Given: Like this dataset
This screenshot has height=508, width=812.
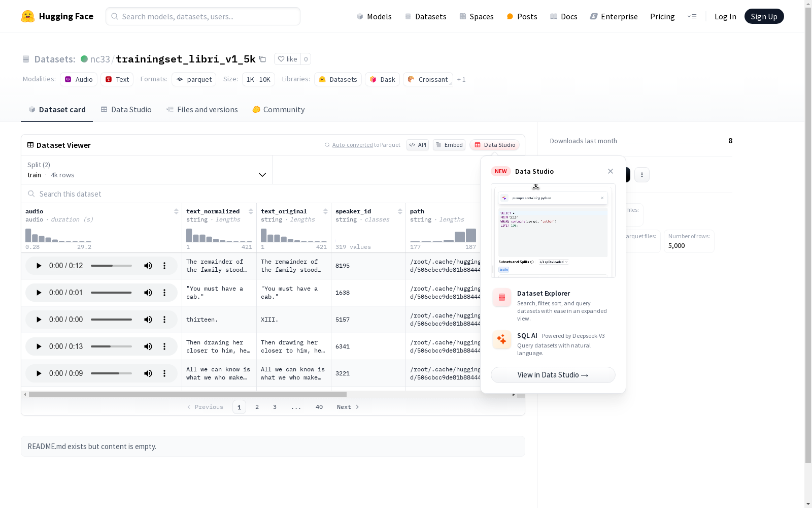Looking at the screenshot, I should tap(287, 59).
